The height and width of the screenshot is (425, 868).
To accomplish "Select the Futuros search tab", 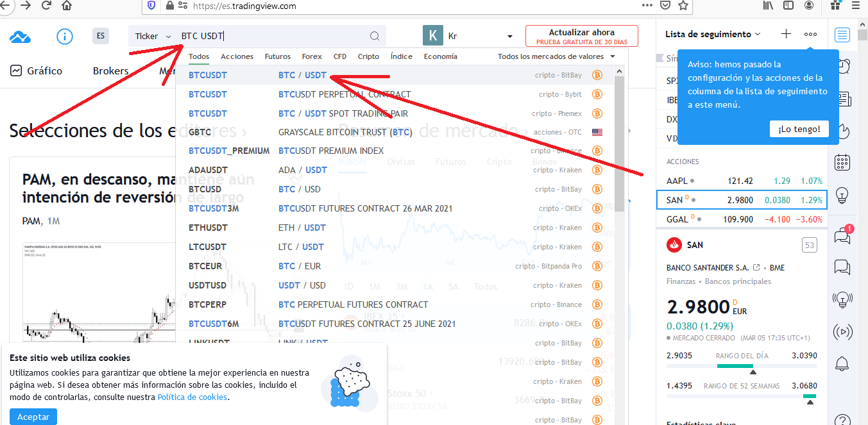I will pyautogui.click(x=278, y=56).
